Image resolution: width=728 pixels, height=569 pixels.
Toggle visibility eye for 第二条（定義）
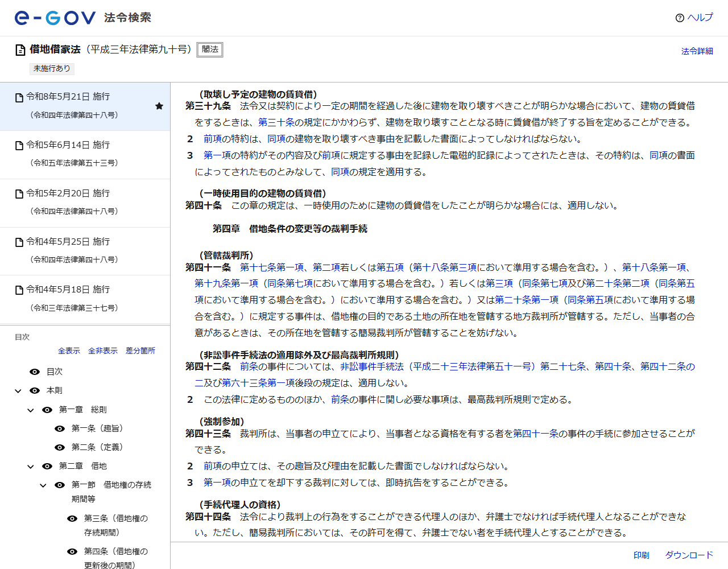60,447
